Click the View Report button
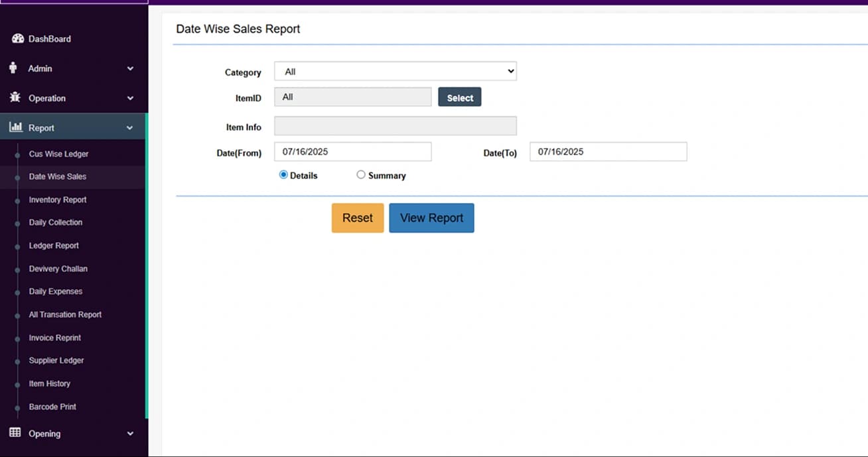 click(x=431, y=218)
